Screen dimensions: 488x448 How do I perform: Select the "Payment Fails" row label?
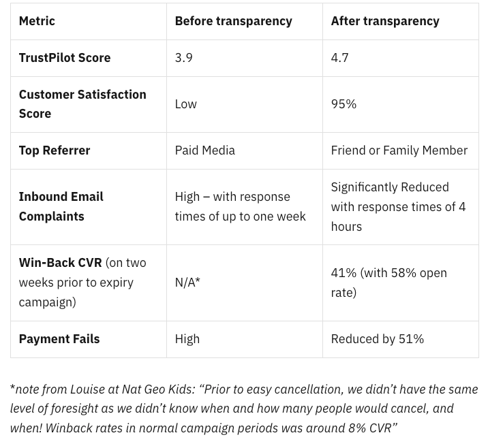click(59, 339)
